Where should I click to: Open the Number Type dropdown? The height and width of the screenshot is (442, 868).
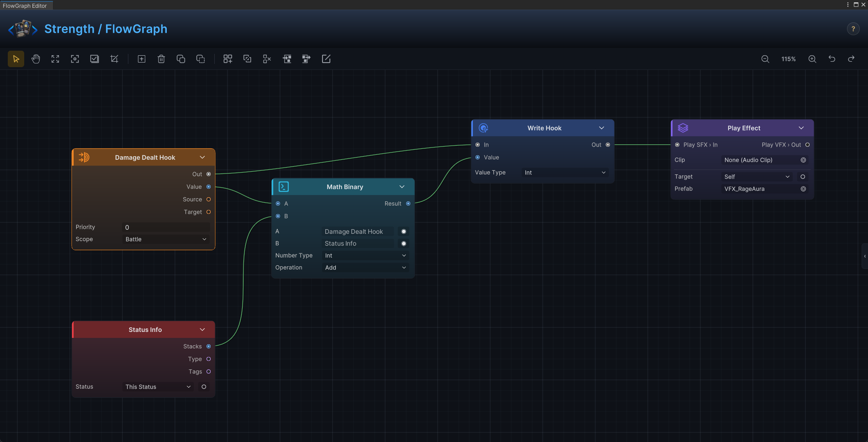pyautogui.click(x=365, y=256)
